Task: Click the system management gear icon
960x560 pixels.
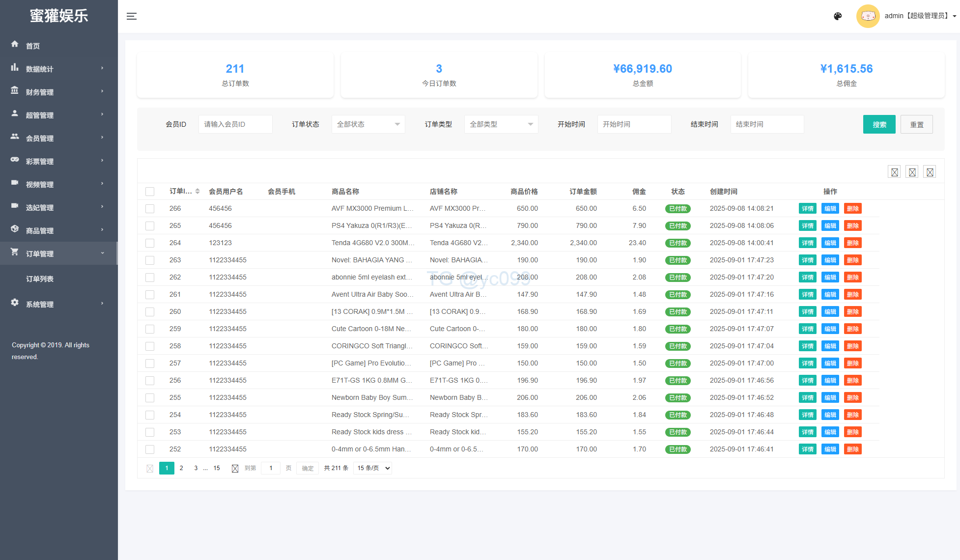Action: (15, 303)
